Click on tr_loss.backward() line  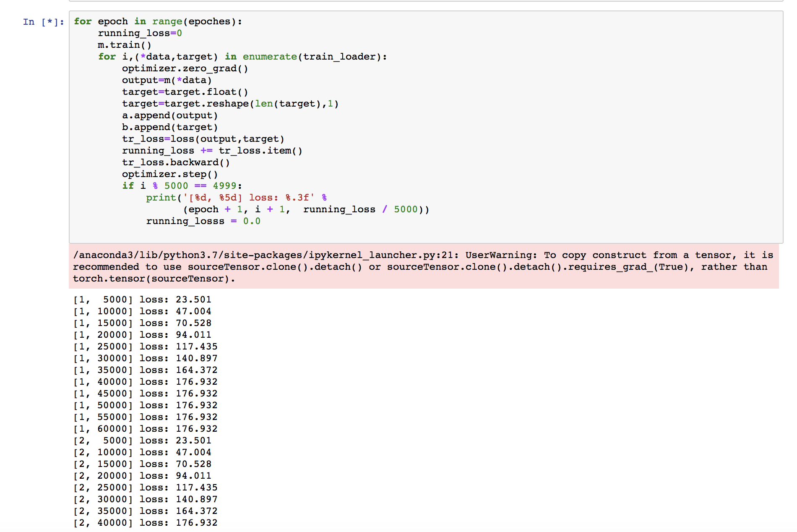[x=176, y=162]
